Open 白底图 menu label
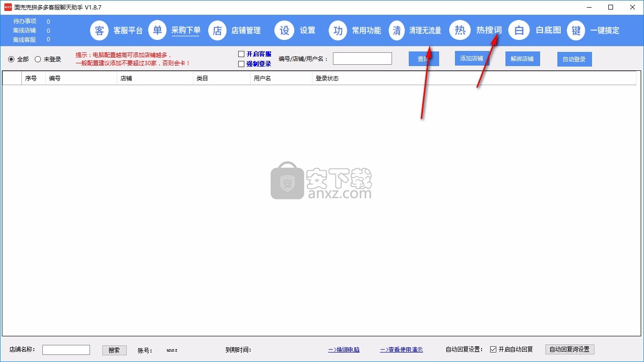Viewport: 644px width, 362px height. (549, 30)
